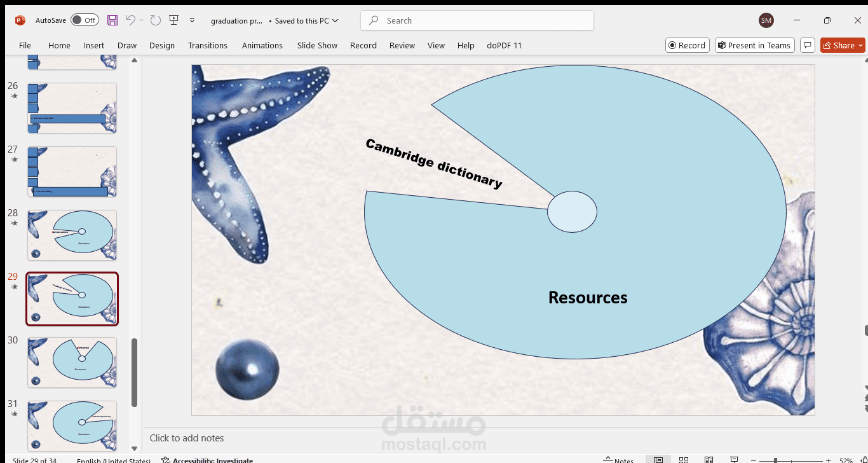Image resolution: width=868 pixels, height=463 pixels.
Task: Click English (United States) language indicator
Action: coord(114,460)
